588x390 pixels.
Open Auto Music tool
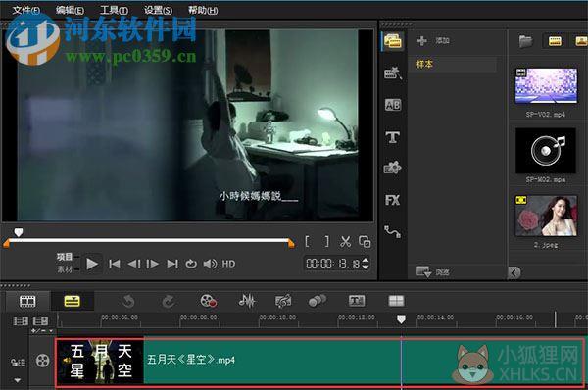(283, 301)
